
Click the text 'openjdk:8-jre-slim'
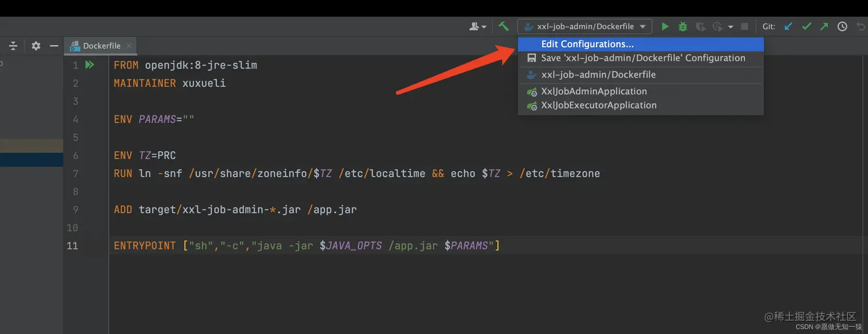pos(201,65)
